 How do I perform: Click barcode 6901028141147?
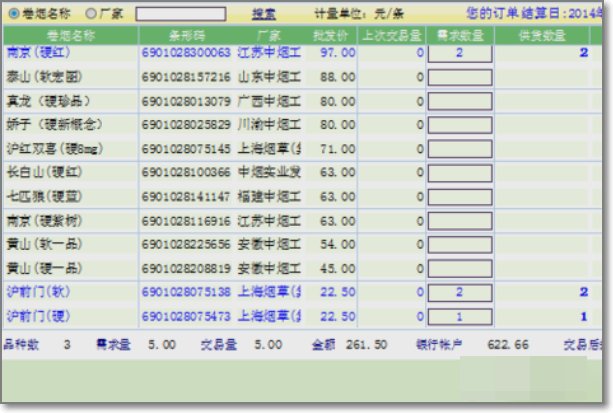pos(186,197)
